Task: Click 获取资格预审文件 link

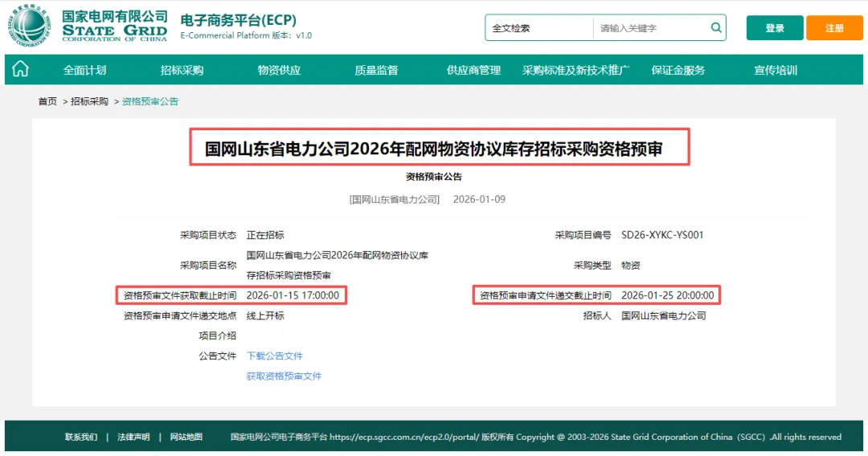Action: click(284, 376)
